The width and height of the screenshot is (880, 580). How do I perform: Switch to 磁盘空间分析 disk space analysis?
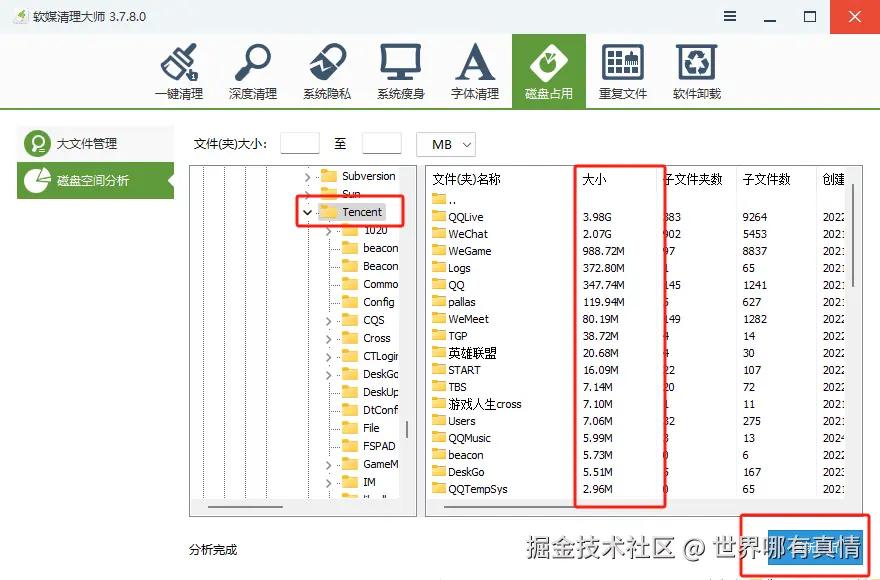point(95,180)
